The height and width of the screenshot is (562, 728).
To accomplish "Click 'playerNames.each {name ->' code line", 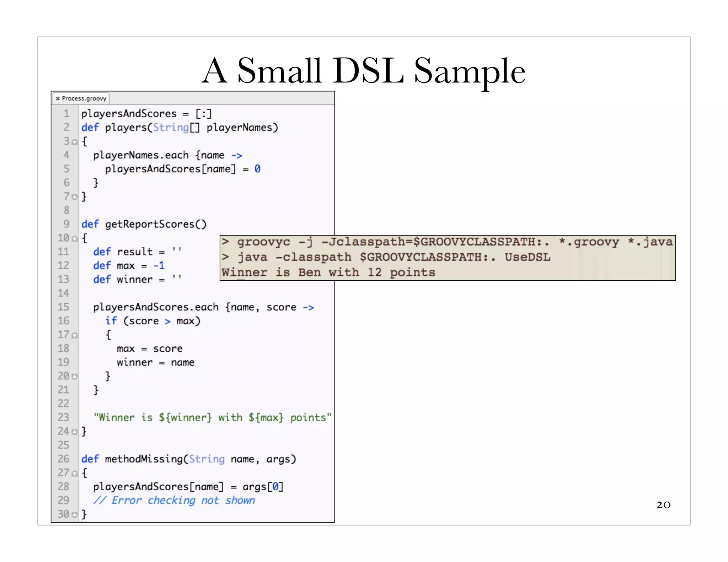I will [168, 155].
